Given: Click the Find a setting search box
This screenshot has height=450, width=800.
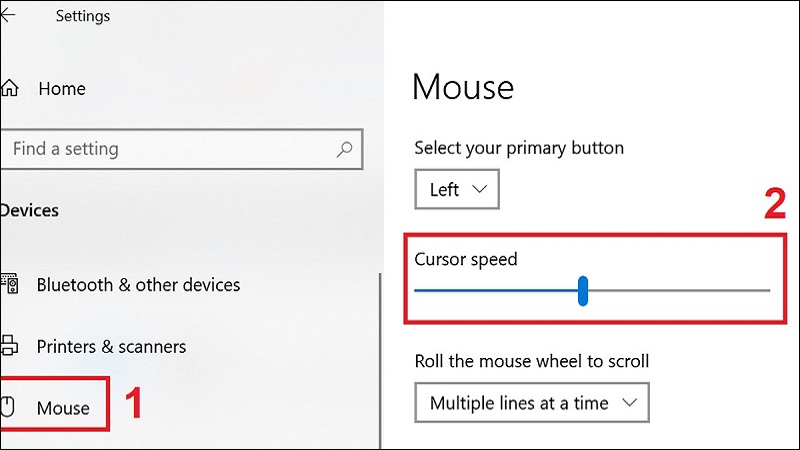Looking at the screenshot, I should (170, 149).
